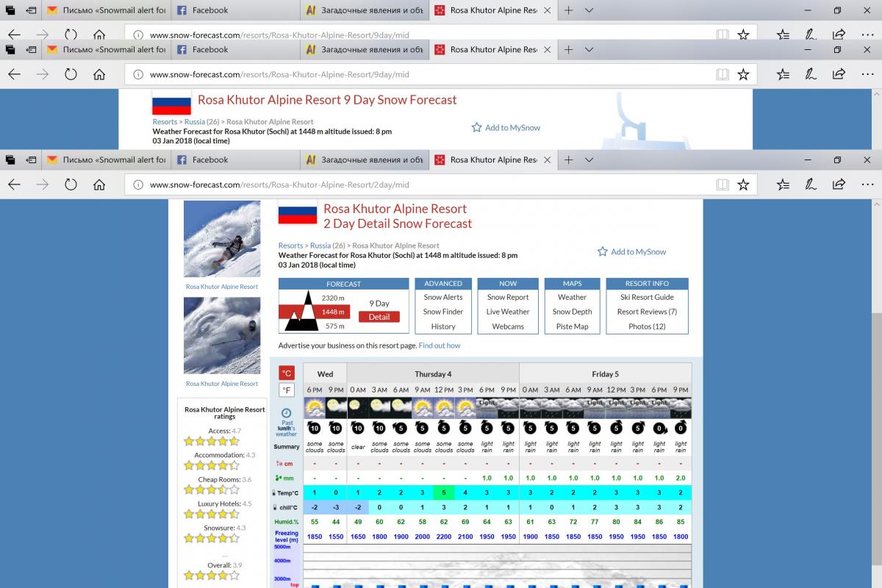Open the Ski Resort Guide link
The height and width of the screenshot is (588, 882).
[647, 297]
